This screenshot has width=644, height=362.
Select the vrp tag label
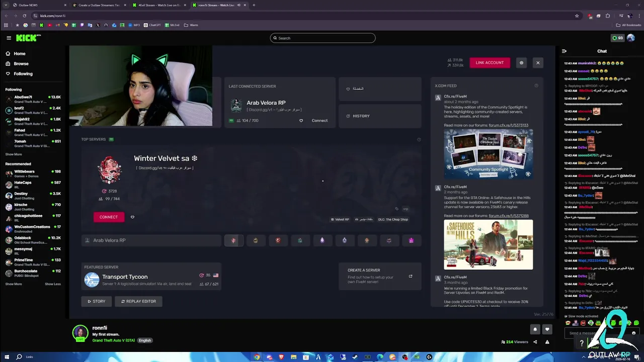click(405, 209)
